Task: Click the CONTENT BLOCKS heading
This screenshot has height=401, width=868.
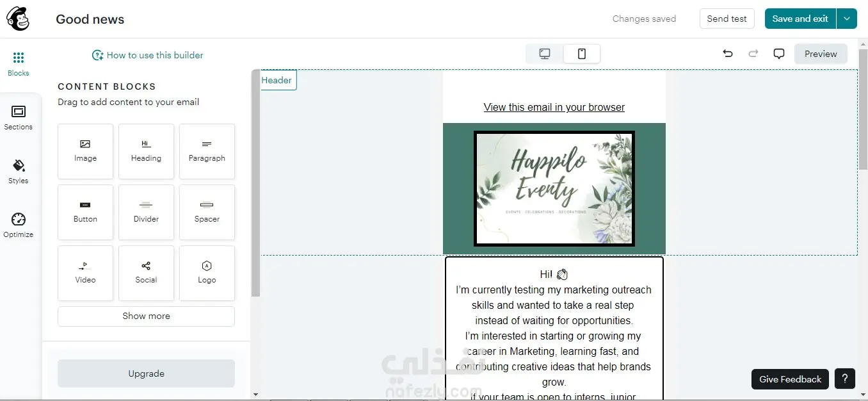Action: [107, 86]
